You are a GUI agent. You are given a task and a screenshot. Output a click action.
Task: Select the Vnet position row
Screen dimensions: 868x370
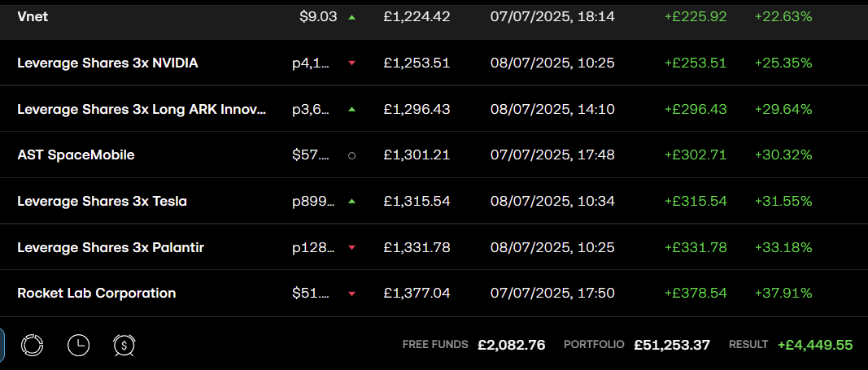tap(33, 16)
